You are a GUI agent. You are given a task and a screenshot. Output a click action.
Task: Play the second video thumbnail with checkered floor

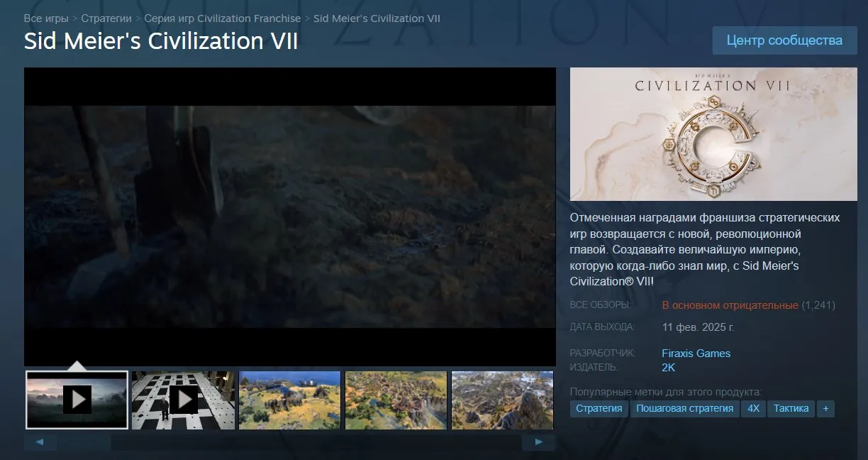[183, 400]
